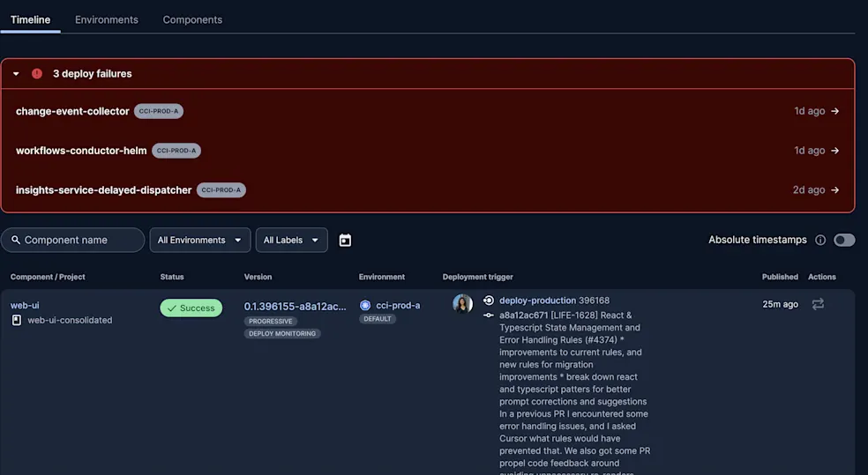
Task: Click the Status column header
Action: [172, 277]
